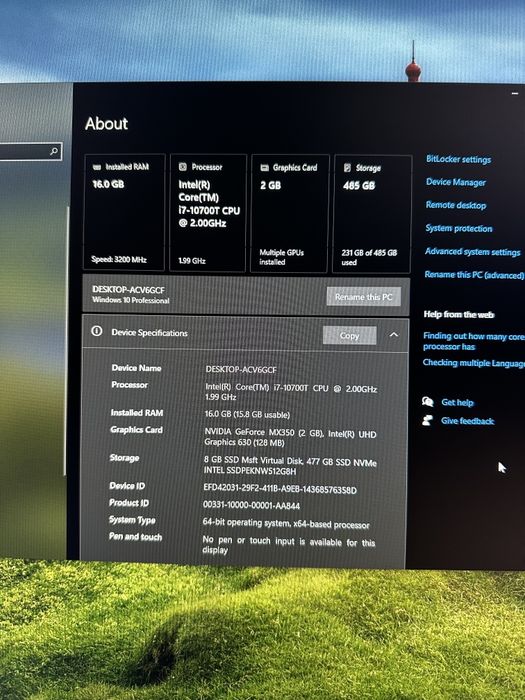This screenshot has height=700, width=525.
Task: Click the Product ID value 00331-10000-00001-AA844
Action: pos(251,505)
